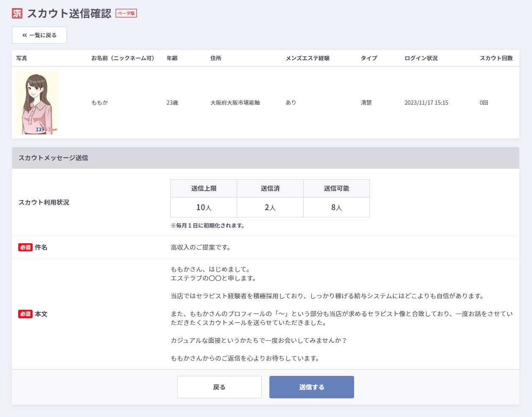Viewport: 532px width, 417px height.
Task: Click the 必須 badge next to 本文
Action: point(25,314)
